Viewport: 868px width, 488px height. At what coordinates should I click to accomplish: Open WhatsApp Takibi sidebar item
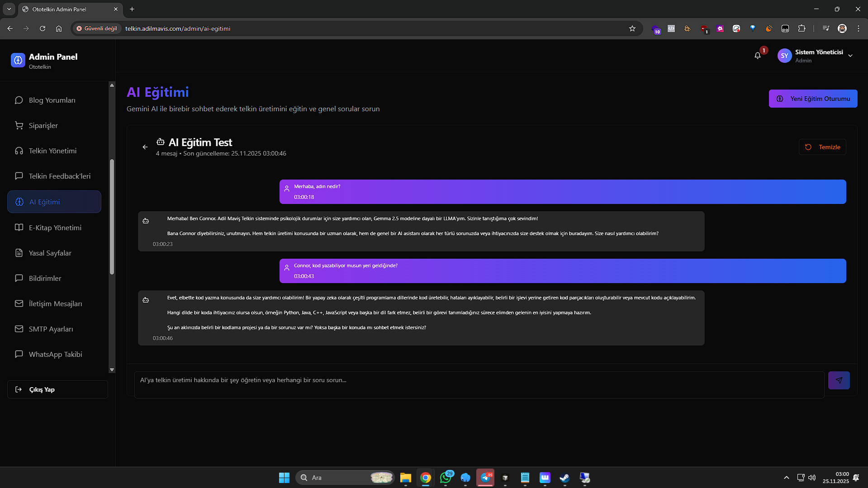(55, 355)
